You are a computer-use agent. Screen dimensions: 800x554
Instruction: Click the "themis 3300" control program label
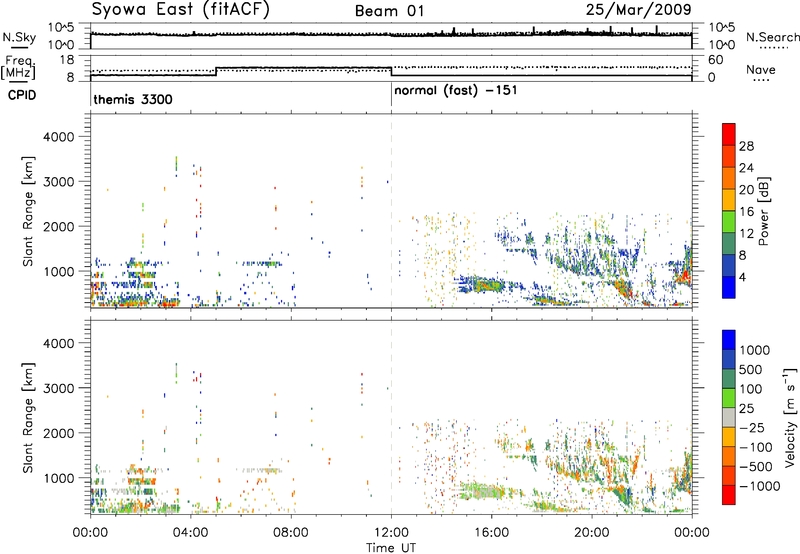(x=133, y=99)
